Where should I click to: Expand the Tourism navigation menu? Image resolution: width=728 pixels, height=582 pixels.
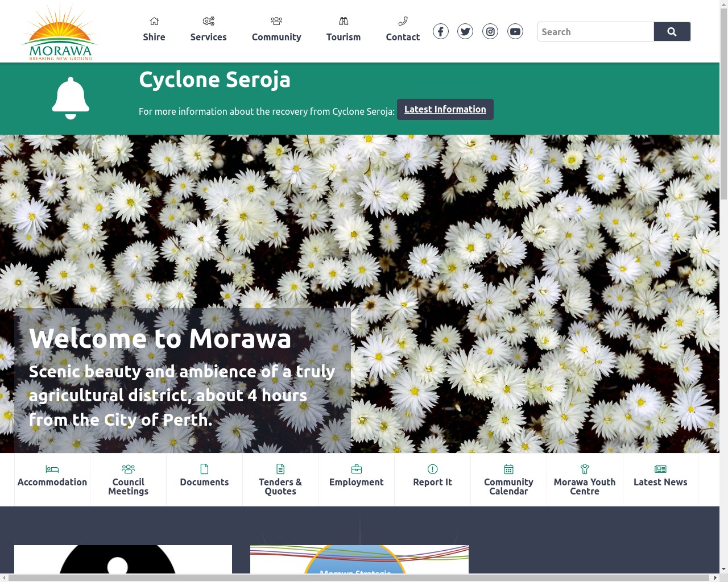point(344,31)
